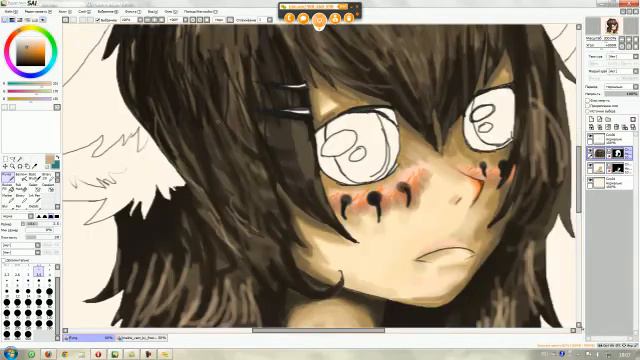Hide the top layer with eye icon

point(590,136)
